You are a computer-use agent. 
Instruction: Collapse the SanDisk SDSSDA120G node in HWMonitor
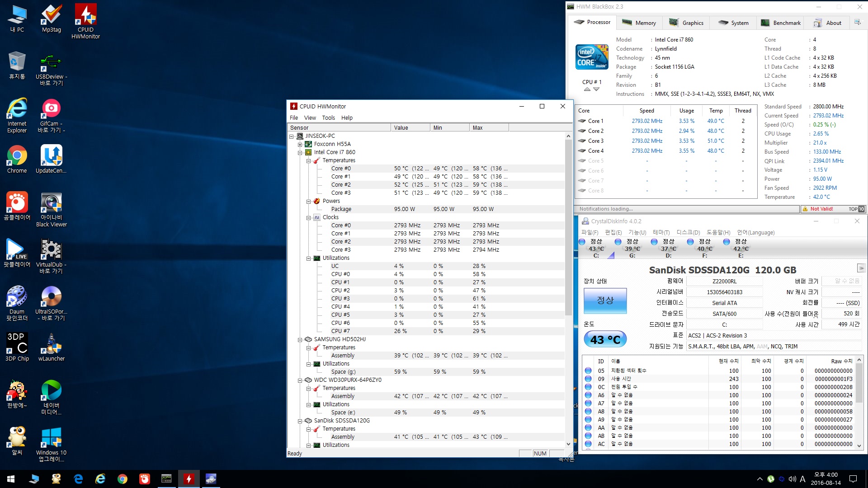[300, 421]
